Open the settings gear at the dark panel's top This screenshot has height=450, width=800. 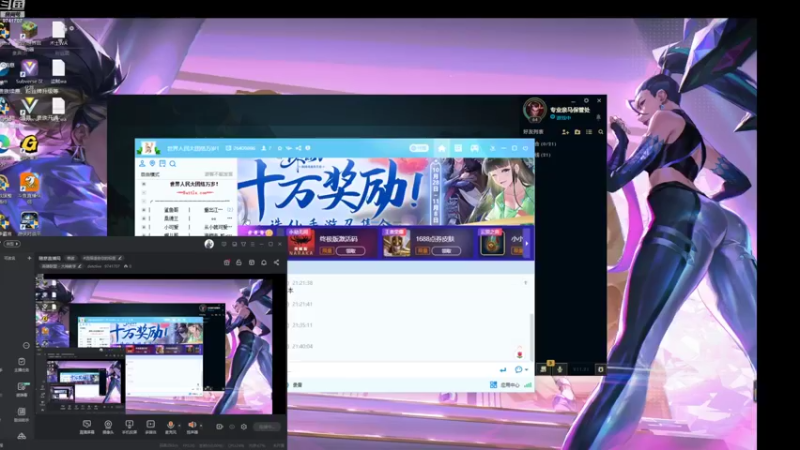pos(586,101)
